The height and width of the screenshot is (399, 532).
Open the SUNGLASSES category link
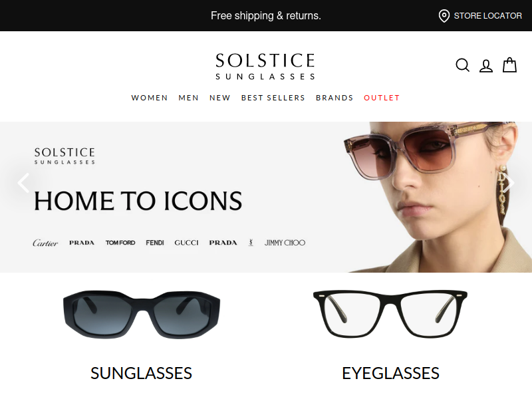141,373
